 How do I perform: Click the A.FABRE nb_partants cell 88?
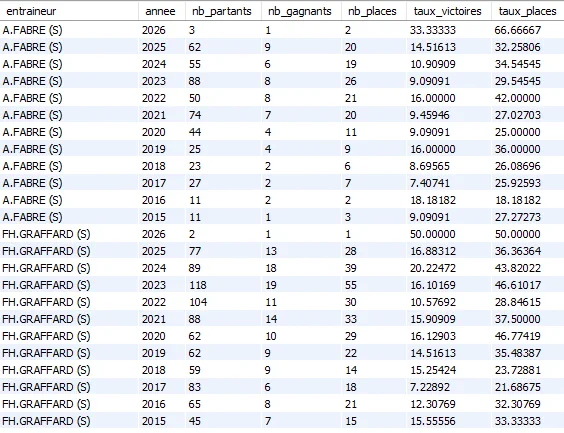223,81
